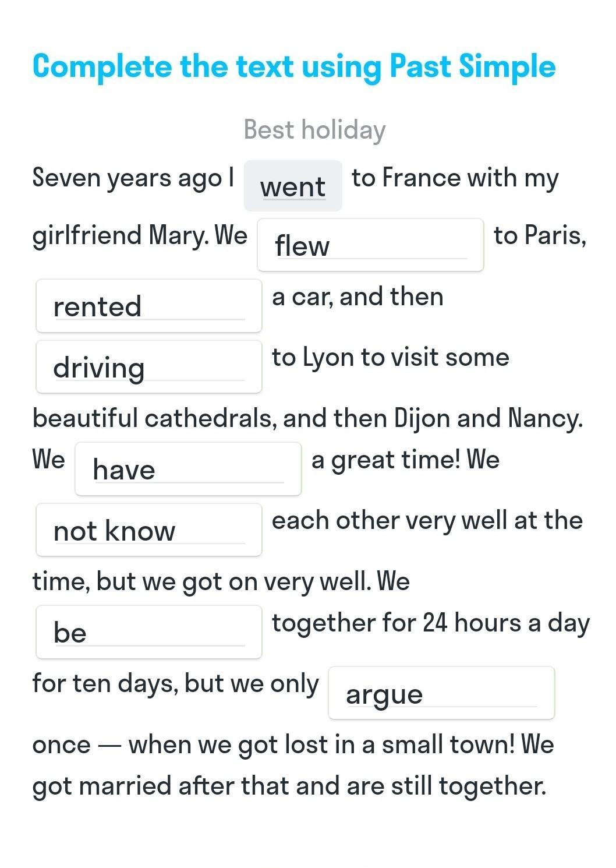This screenshot has width=616, height=868.
Task: Click the text 'to Lyon to visit some'
Action: click(390, 357)
